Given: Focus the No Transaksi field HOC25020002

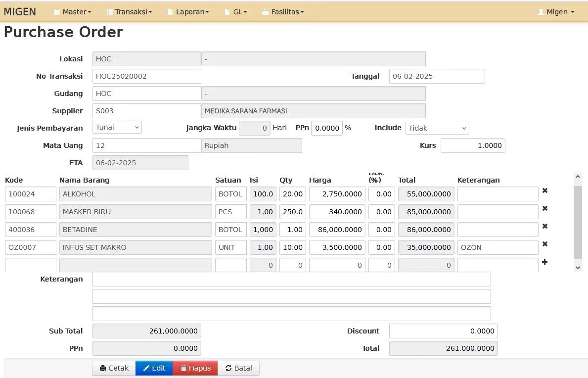Looking at the screenshot, I should tap(146, 76).
